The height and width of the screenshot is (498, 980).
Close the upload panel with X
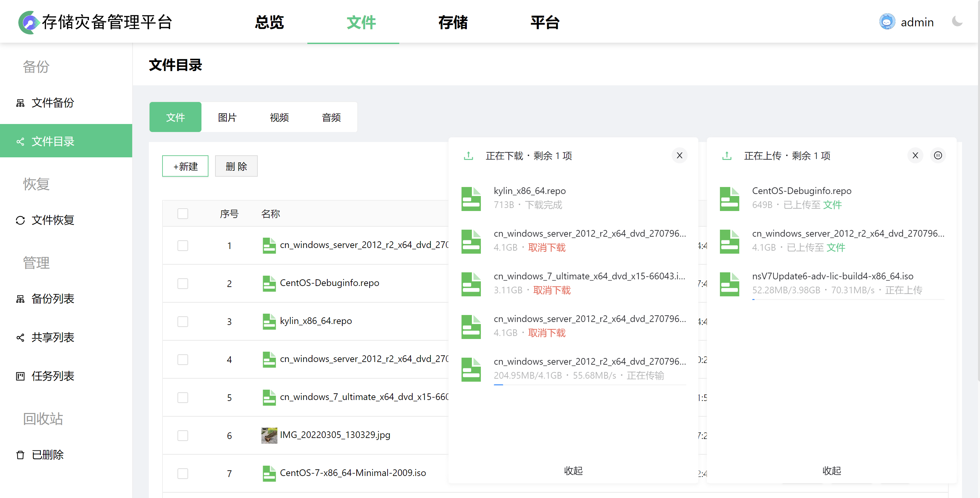[915, 155]
